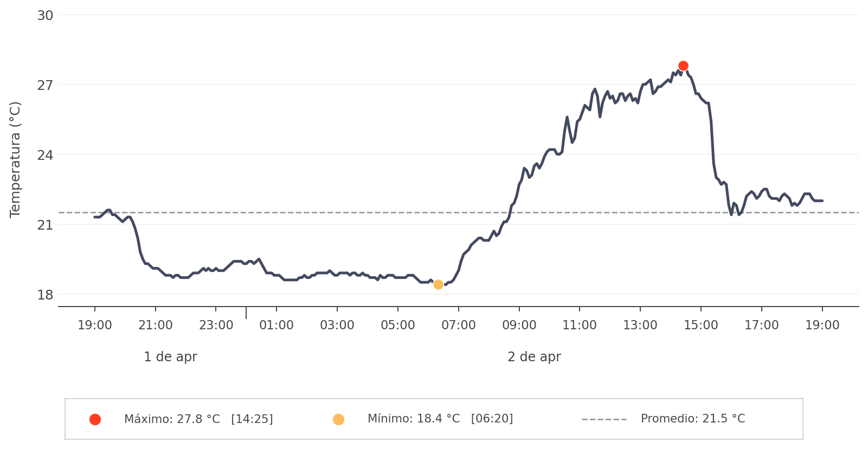Click the orange dot in the legend
Viewport: 868px width, 449px height.
point(338,419)
